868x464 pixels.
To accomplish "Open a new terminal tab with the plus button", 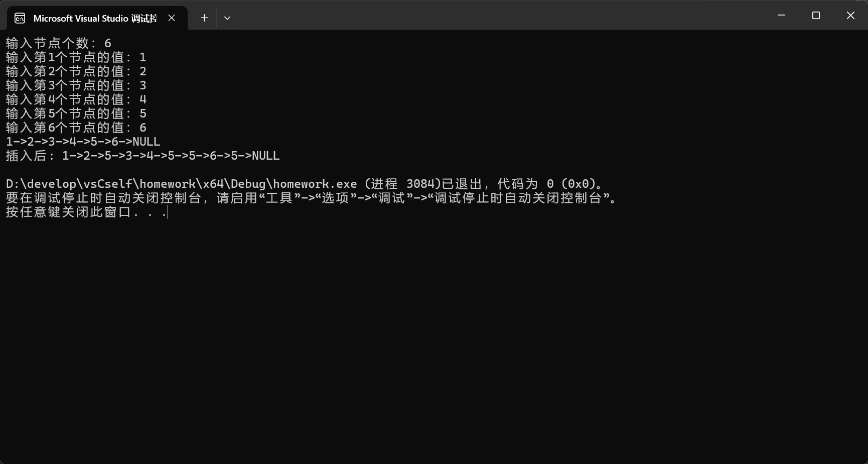I will (204, 18).
